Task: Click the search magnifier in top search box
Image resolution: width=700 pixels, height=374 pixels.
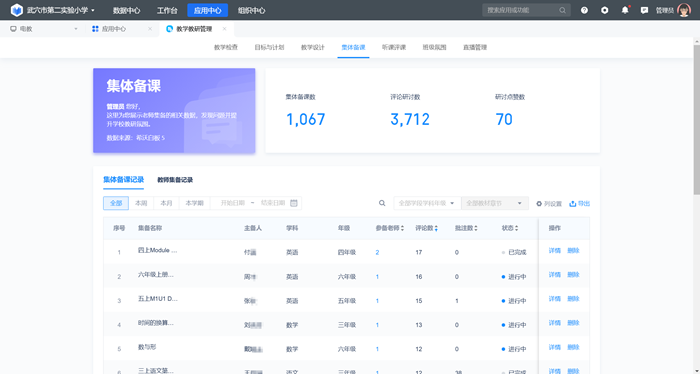Action: click(562, 10)
